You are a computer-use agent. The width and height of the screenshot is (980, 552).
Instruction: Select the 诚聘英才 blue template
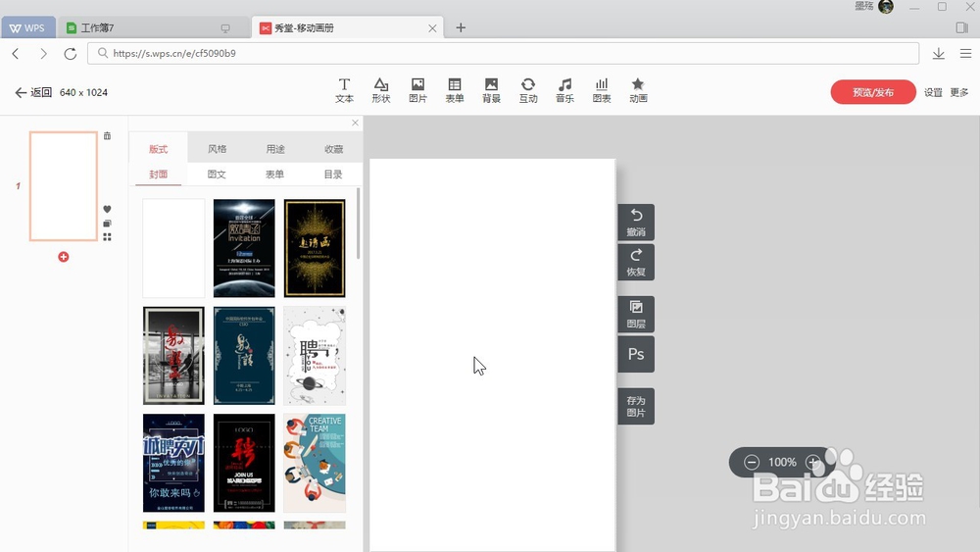[173, 463]
